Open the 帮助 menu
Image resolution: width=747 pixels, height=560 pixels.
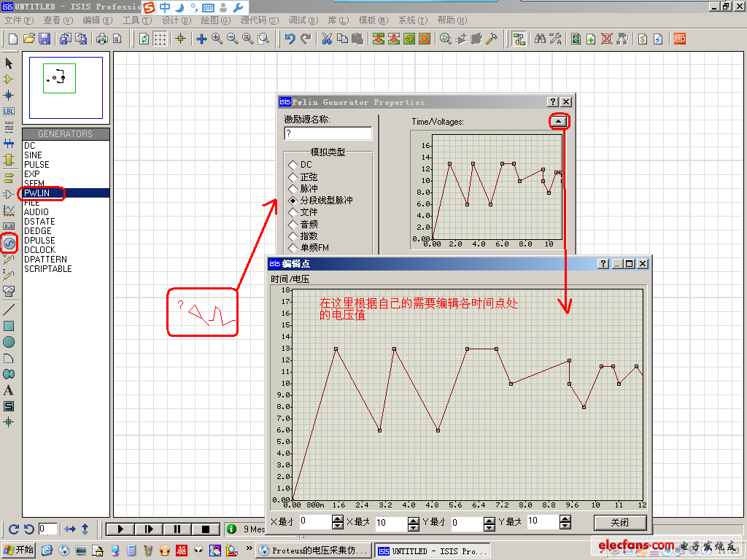(452, 20)
